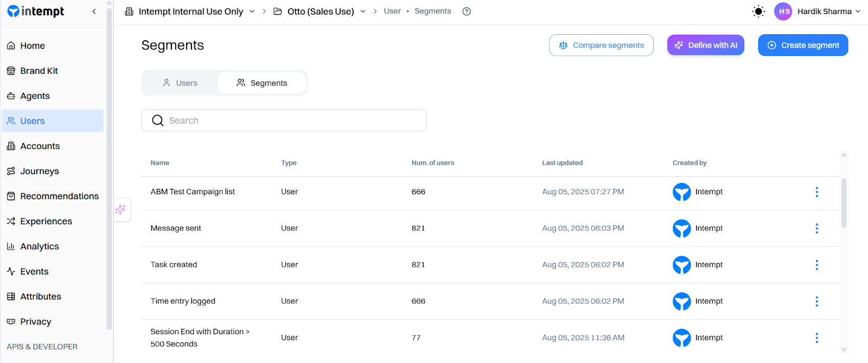Expand the Intempt Internal Use Only dropdown
Image resolution: width=868 pixels, height=363 pixels.
click(x=252, y=11)
